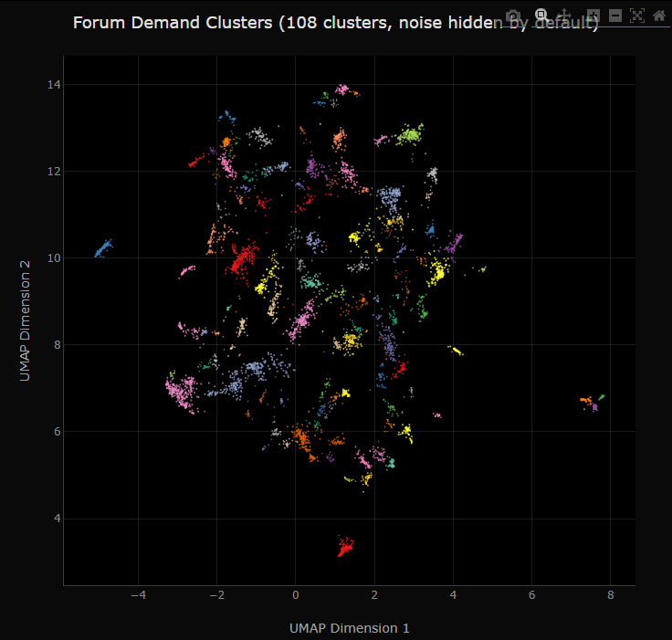Click the '2' tick on the horizontal axis
672x640 pixels.
(x=374, y=595)
